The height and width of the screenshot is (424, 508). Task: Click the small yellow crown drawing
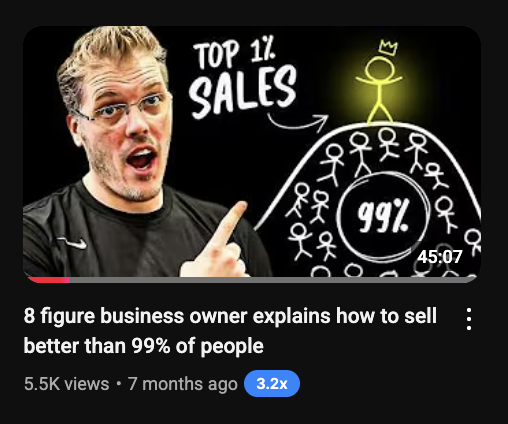pos(388,47)
